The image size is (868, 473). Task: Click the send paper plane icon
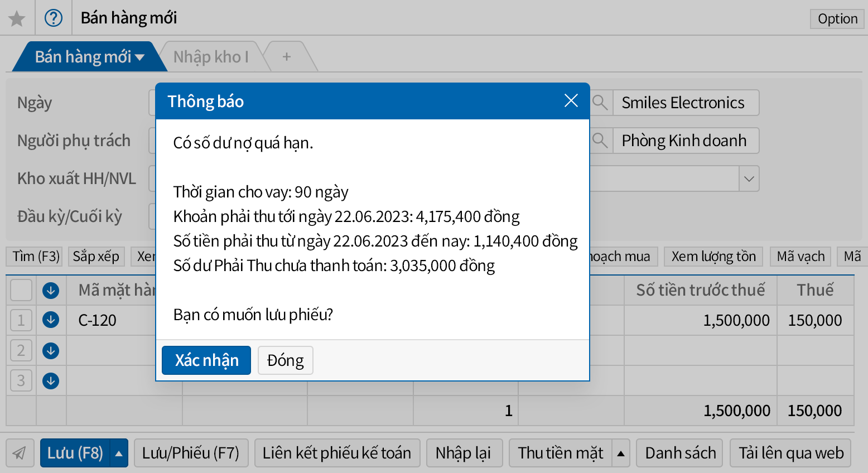point(20,453)
